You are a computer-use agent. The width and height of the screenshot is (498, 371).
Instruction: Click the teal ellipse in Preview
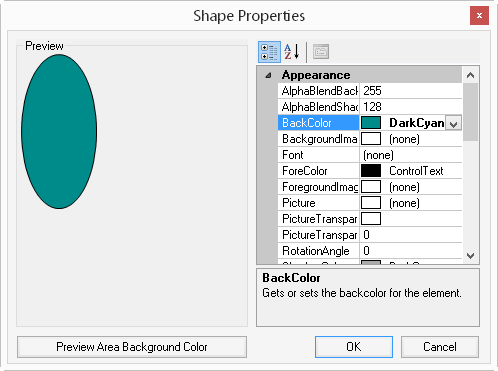coord(59,132)
